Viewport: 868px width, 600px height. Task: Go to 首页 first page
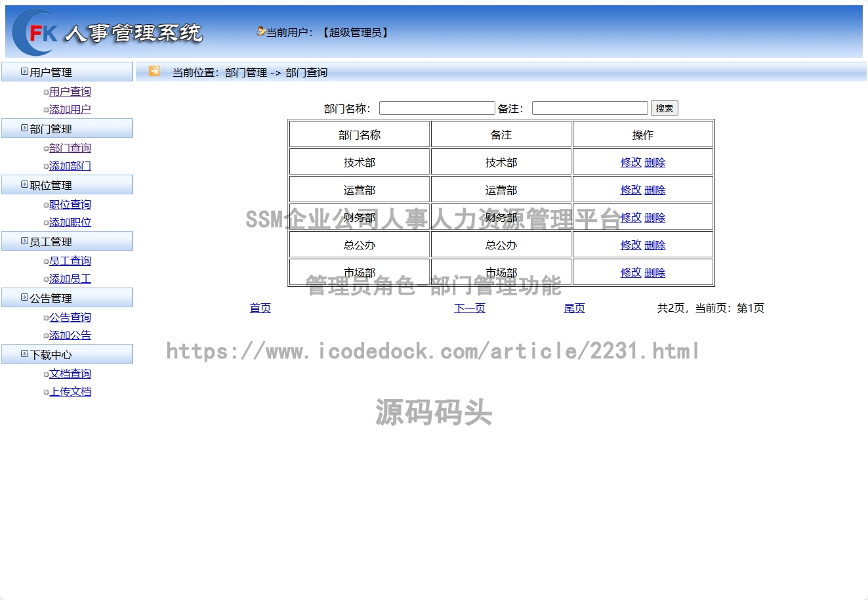[260, 308]
